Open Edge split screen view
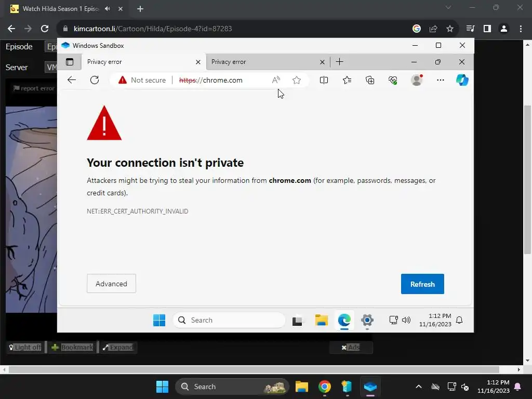Image resolution: width=532 pixels, height=399 pixels. tap(324, 80)
